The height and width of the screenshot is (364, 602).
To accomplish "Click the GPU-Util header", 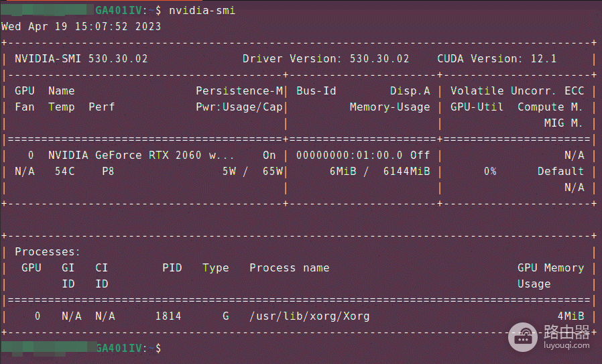I will pos(477,107).
